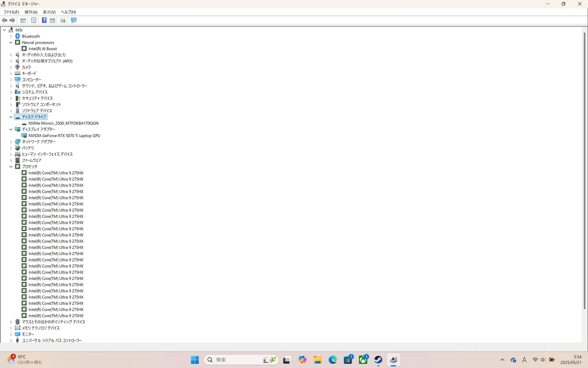588x368 pixels.
Task: Click the taskbar 検索 search box
Action: click(x=236, y=359)
